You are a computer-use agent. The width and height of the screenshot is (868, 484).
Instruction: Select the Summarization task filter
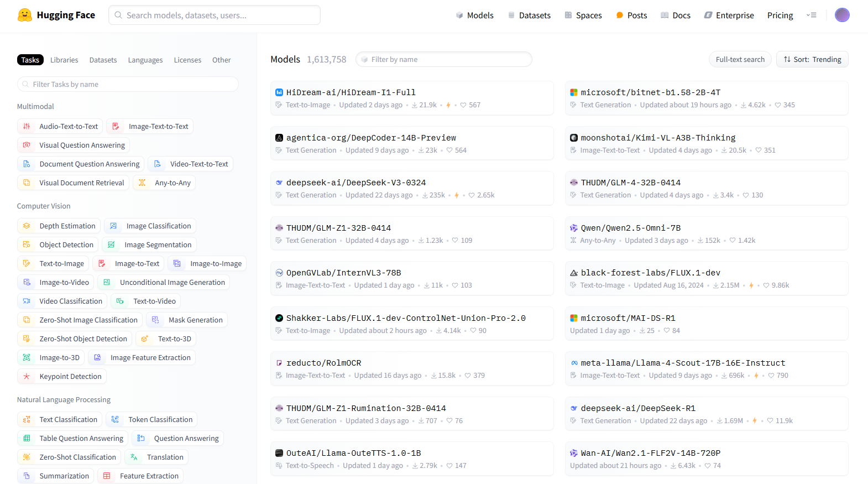coord(55,476)
